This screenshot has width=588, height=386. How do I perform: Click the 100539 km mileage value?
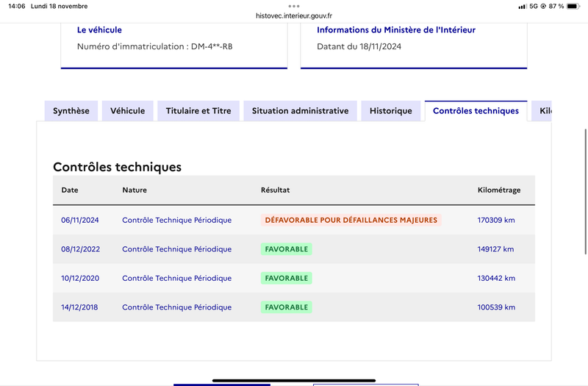496,307
